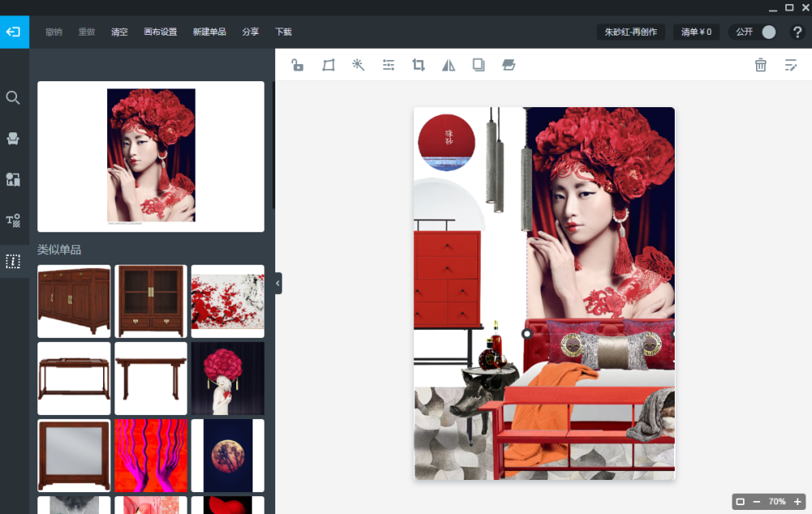Select the crop tool
This screenshot has width=812, height=514.
point(418,65)
